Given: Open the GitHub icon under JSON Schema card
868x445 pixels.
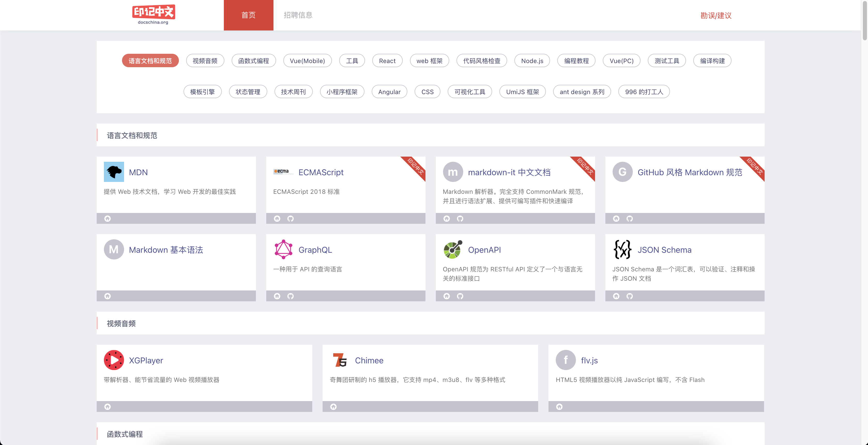Looking at the screenshot, I should tap(629, 296).
